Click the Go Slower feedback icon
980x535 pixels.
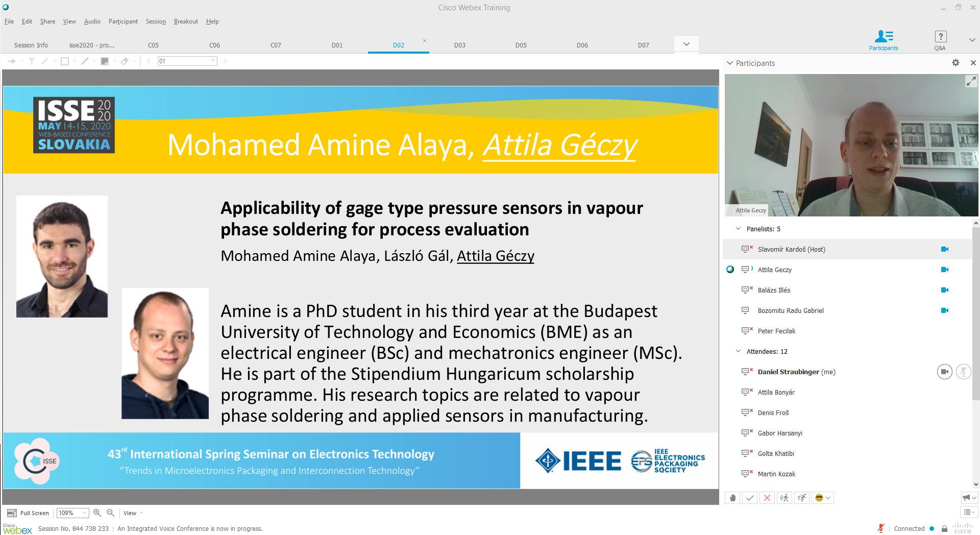[x=785, y=498]
